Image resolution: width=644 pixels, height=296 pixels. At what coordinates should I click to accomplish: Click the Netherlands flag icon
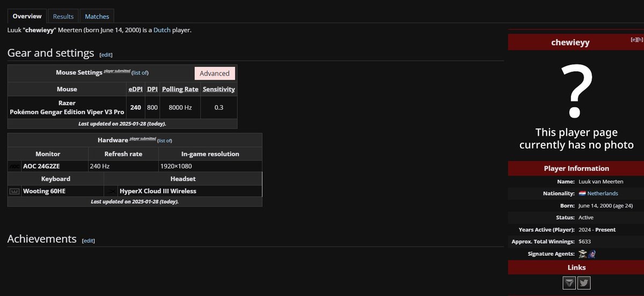[582, 193]
